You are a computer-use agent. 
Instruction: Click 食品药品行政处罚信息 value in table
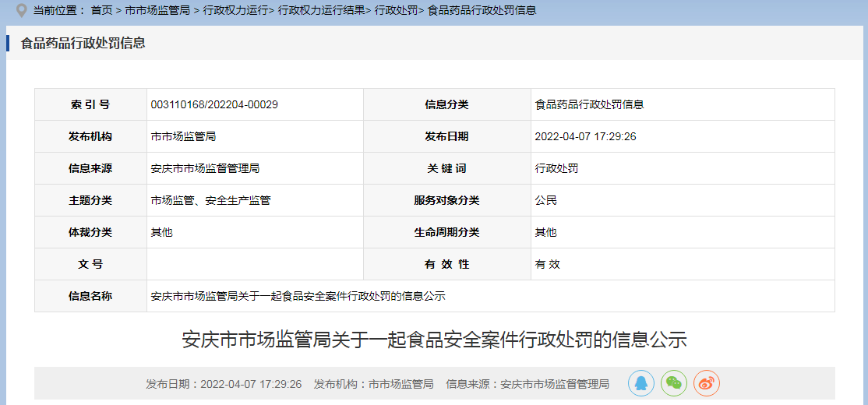point(589,104)
